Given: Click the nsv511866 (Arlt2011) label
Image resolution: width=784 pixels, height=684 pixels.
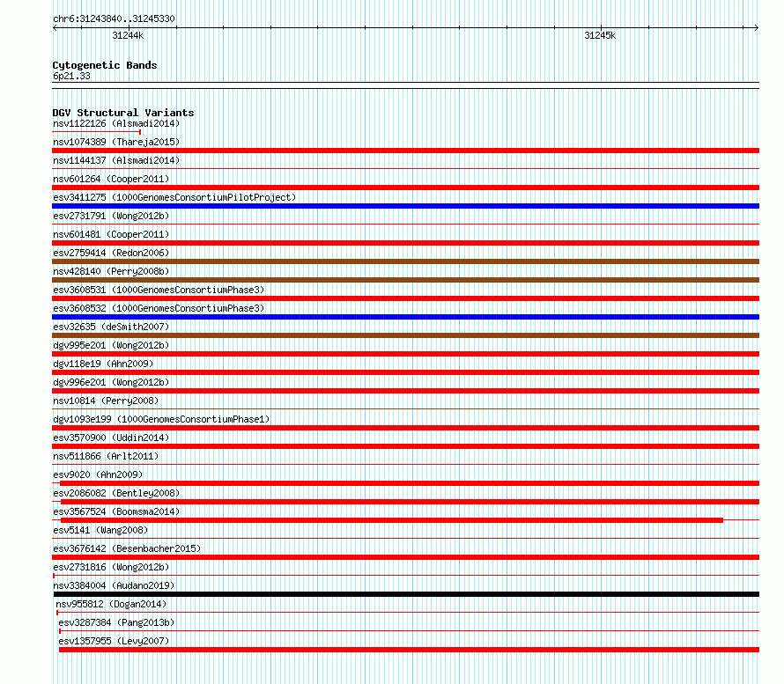Looking at the screenshot, I should 106,456.
